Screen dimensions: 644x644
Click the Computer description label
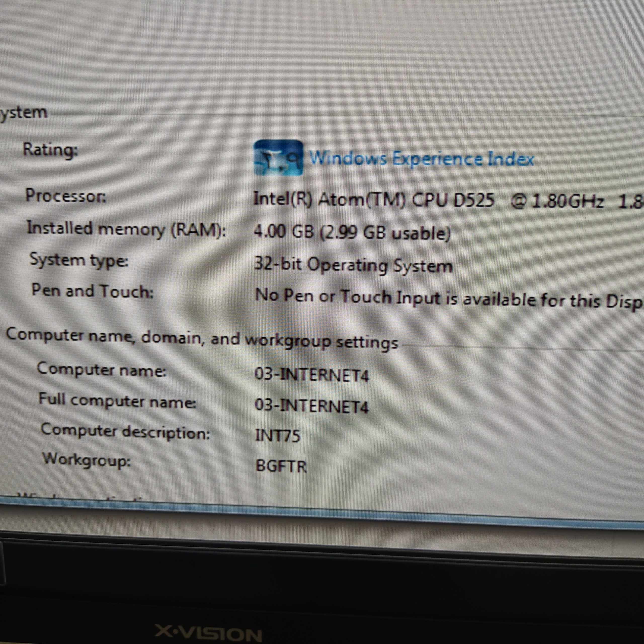[x=125, y=432]
